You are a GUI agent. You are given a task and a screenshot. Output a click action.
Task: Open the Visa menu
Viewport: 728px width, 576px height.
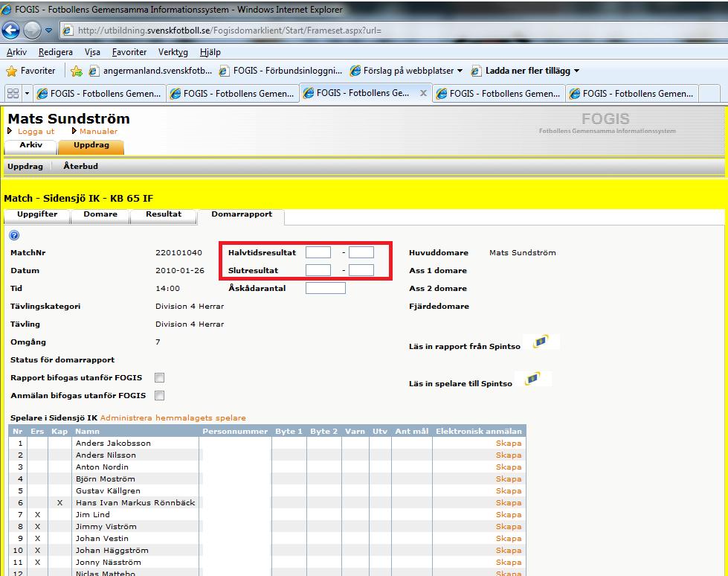(92, 52)
